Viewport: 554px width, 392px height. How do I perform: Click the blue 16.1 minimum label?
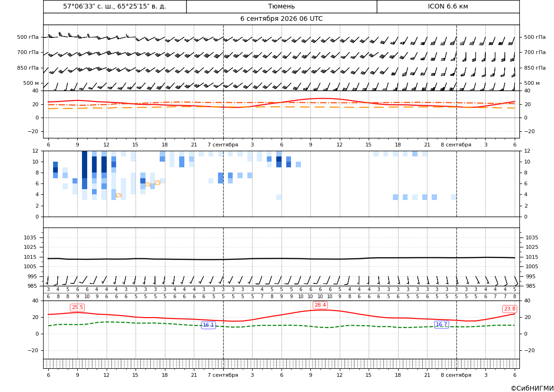209,325
